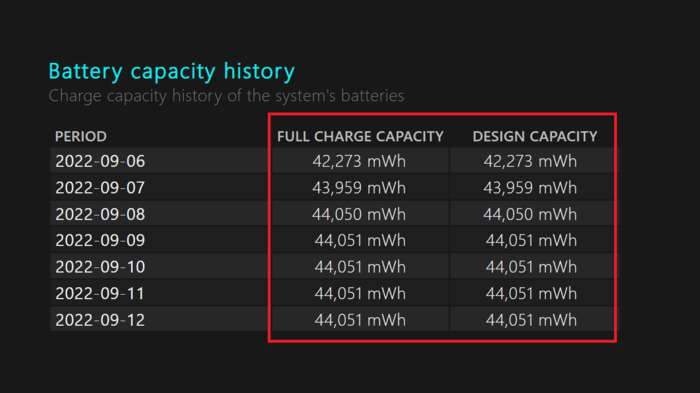Select the period cell 2022-09-09
Screen dimensions: 700x393
coord(100,240)
